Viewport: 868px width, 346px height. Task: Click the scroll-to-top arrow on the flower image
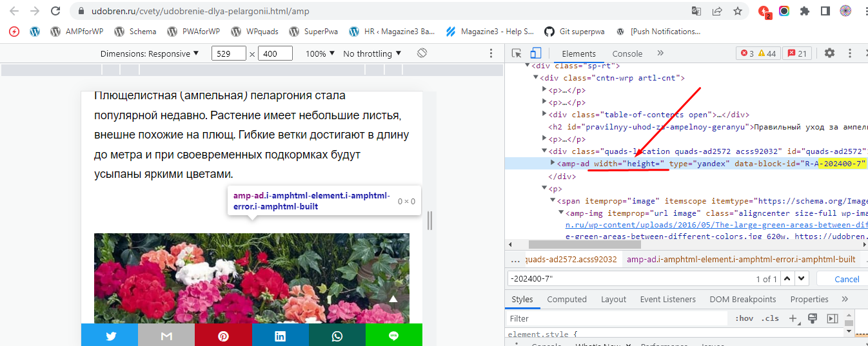click(x=393, y=298)
